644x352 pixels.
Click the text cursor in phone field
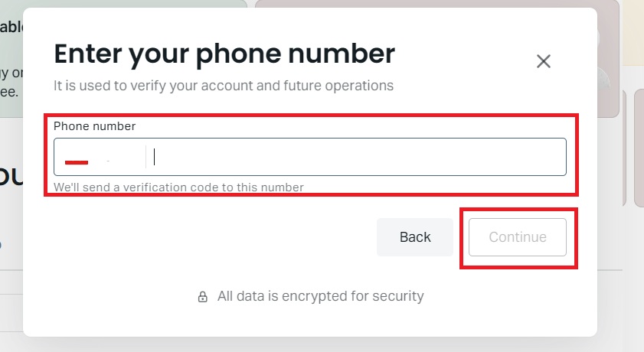[x=155, y=157]
